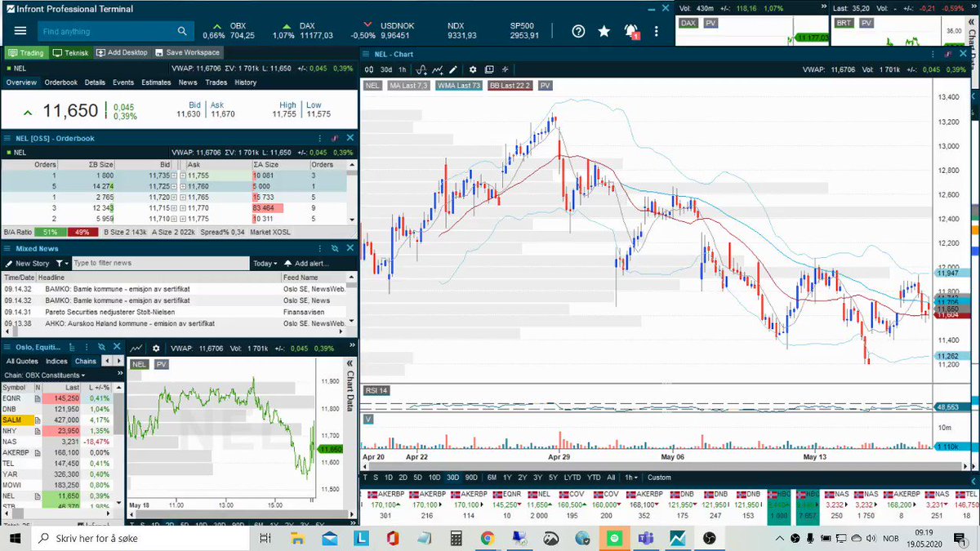Switch to the Estimates tab
980x551 pixels.
click(156, 82)
